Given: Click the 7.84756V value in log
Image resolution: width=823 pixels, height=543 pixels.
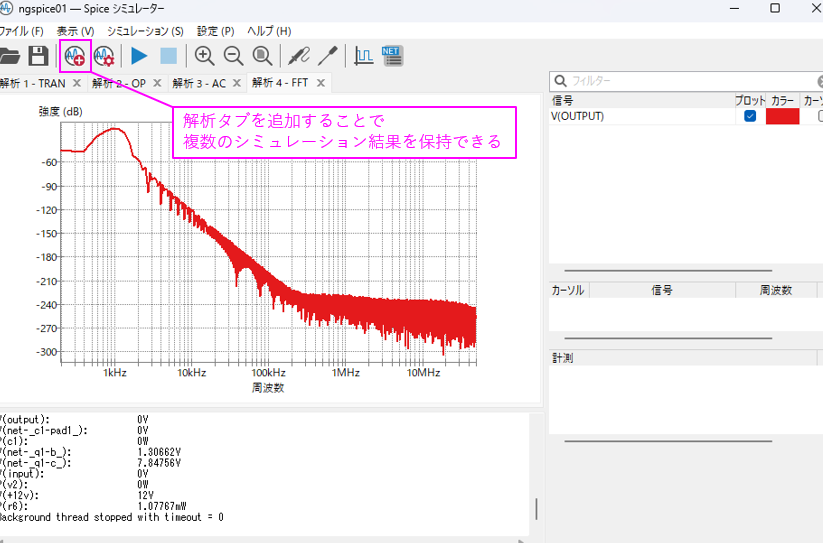Looking at the screenshot, I should [x=159, y=463].
